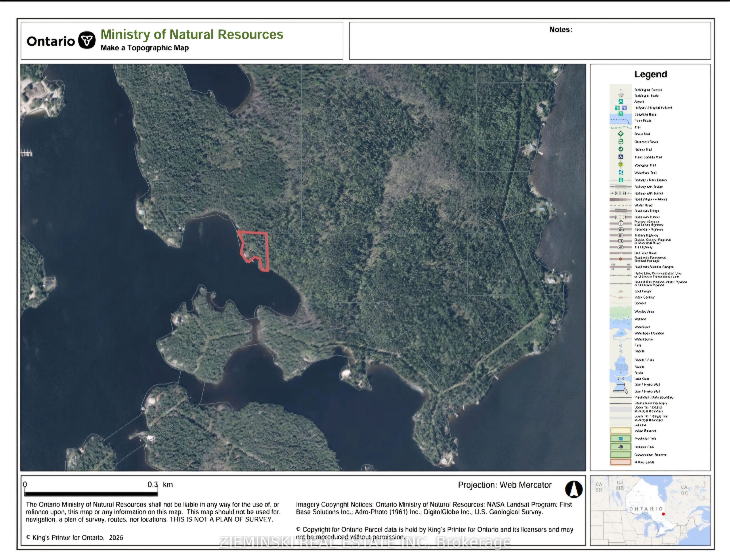Click the 'Trans Canada Trail' legend label

point(648,157)
